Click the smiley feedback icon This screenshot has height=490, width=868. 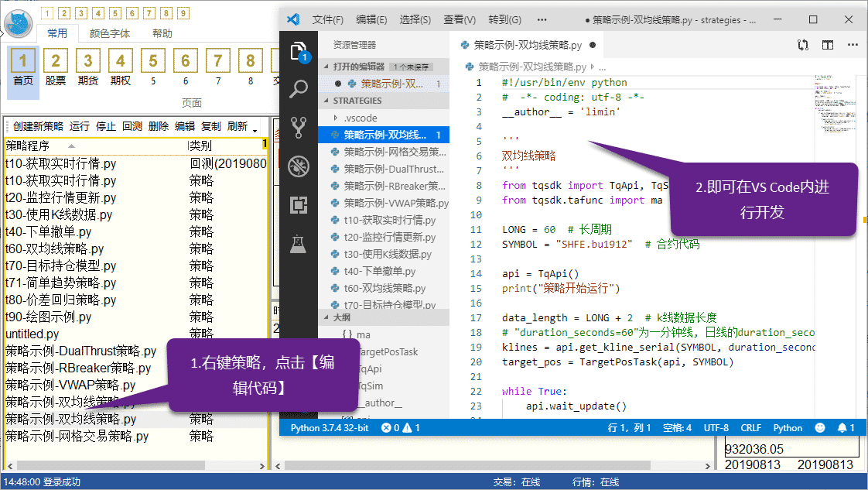pyautogui.click(x=820, y=427)
